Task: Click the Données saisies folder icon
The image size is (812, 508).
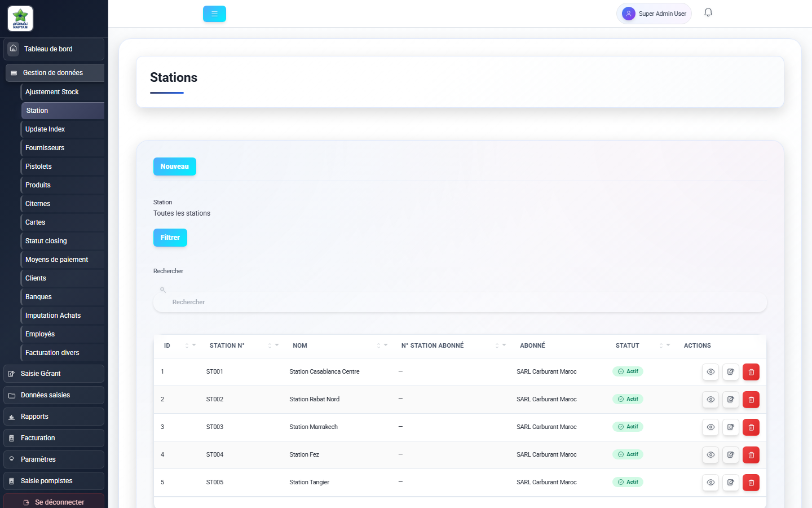Action: pos(11,395)
